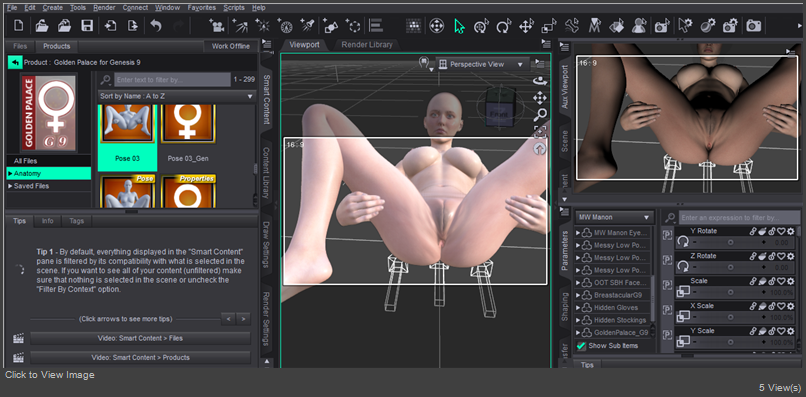The width and height of the screenshot is (806, 397).
Task: Click the New scene icon in toolbar
Action: [x=19, y=25]
